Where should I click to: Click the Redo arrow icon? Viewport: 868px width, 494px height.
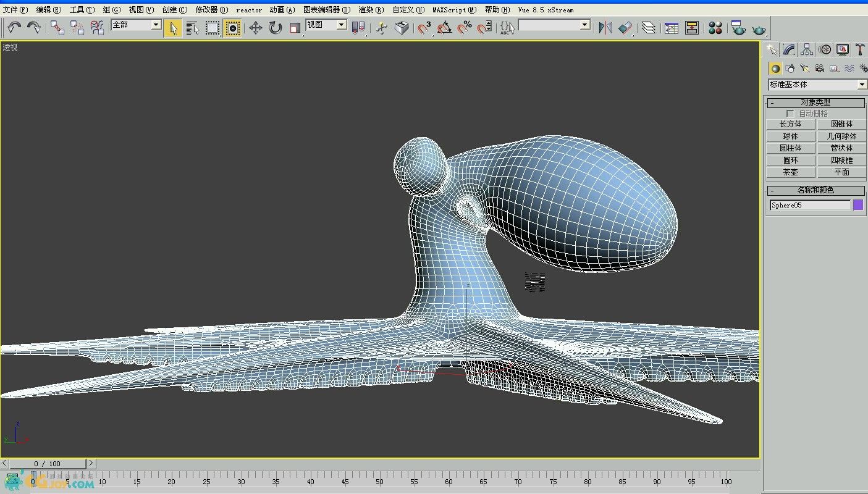tap(34, 27)
